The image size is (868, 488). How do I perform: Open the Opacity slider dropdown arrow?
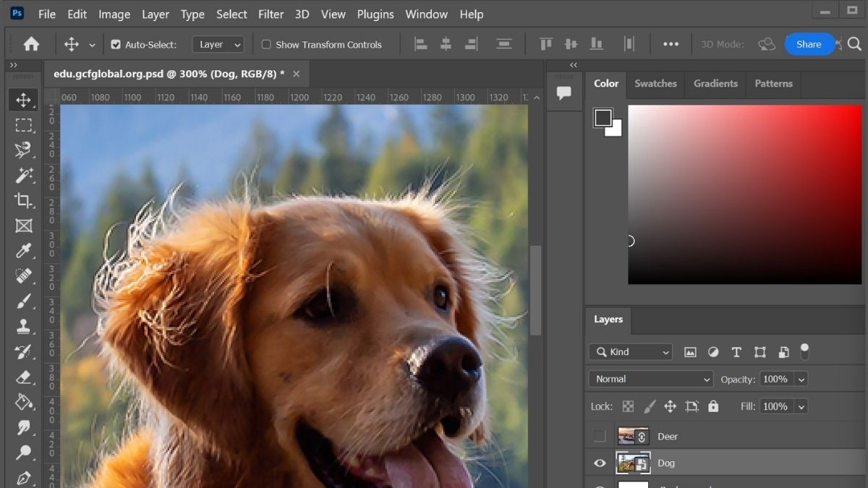[801, 380]
